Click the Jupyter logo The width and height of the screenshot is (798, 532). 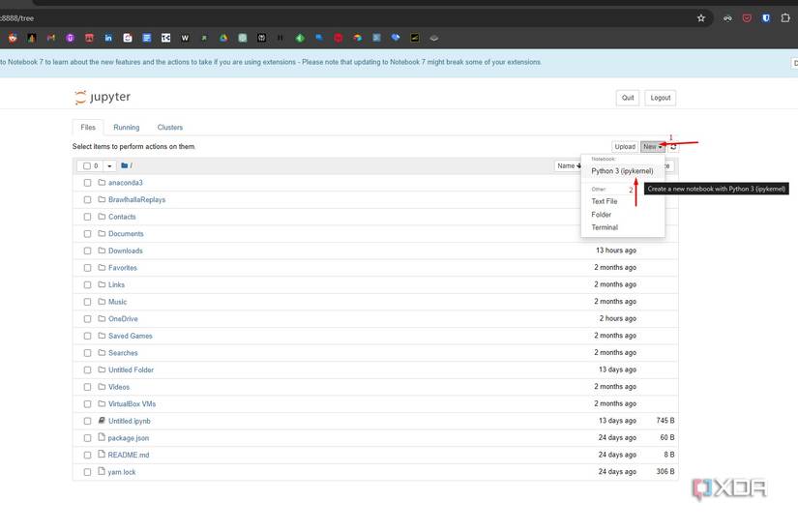click(103, 98)
